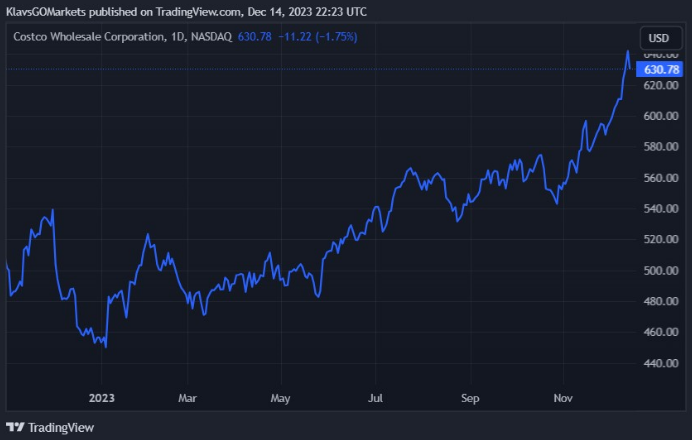Click the 620.00 price axis label

(661, 85)
